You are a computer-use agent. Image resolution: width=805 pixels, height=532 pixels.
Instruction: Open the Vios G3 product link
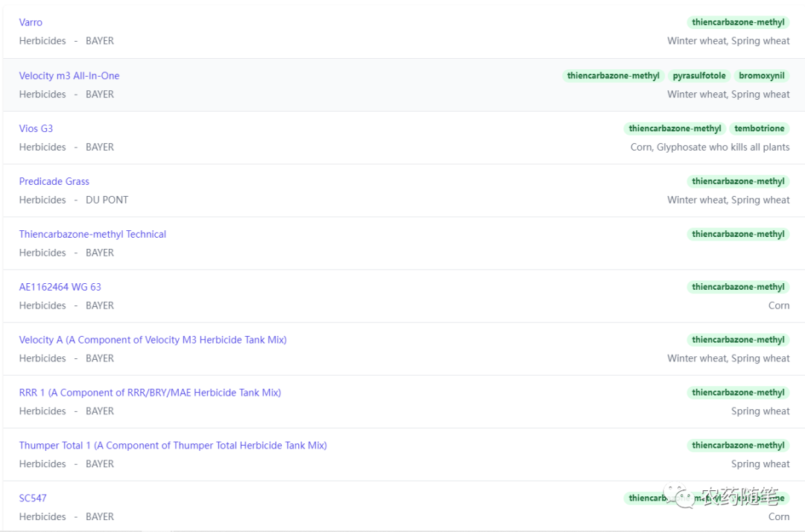[x=36, y=128]
